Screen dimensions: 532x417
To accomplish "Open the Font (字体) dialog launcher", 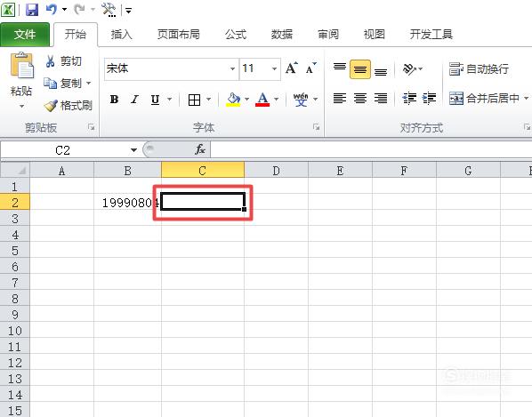I will 316,127.
